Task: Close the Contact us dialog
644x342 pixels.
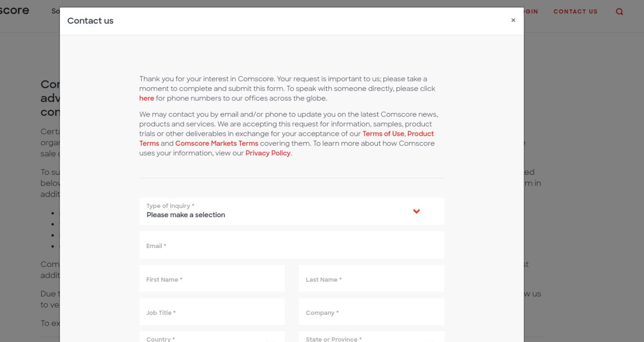Action: tap(513, 20)
